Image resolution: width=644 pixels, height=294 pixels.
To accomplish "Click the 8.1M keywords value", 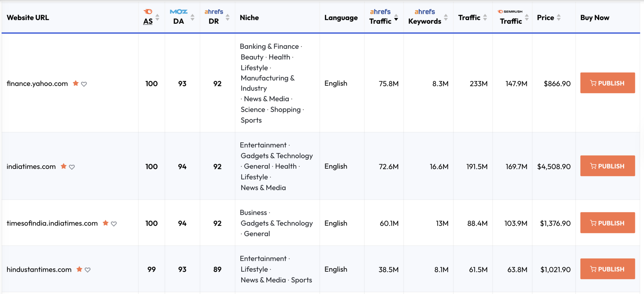I will pos(441,270).
